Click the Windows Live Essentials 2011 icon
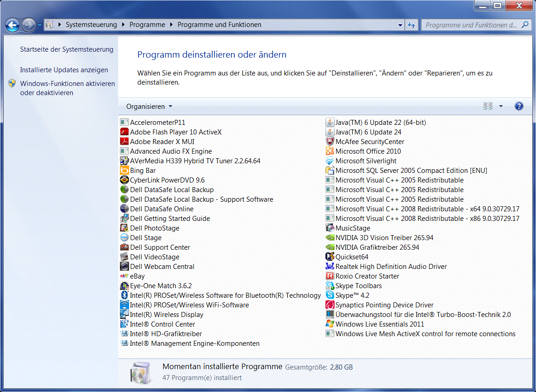The image size is (536, 392). pos(330,324)
